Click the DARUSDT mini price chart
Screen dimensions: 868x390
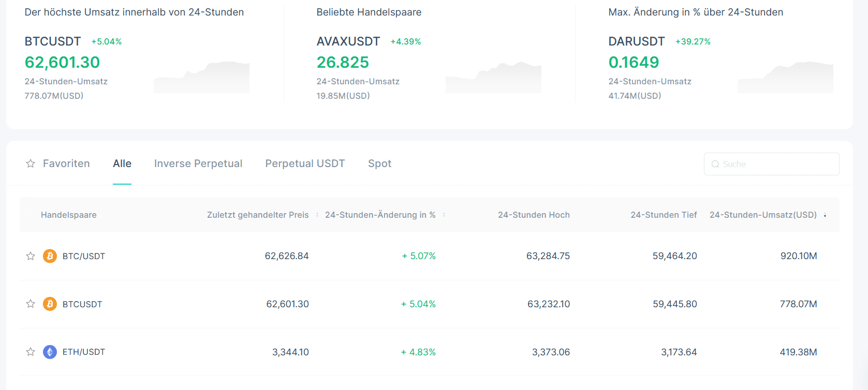pos(786,77)
